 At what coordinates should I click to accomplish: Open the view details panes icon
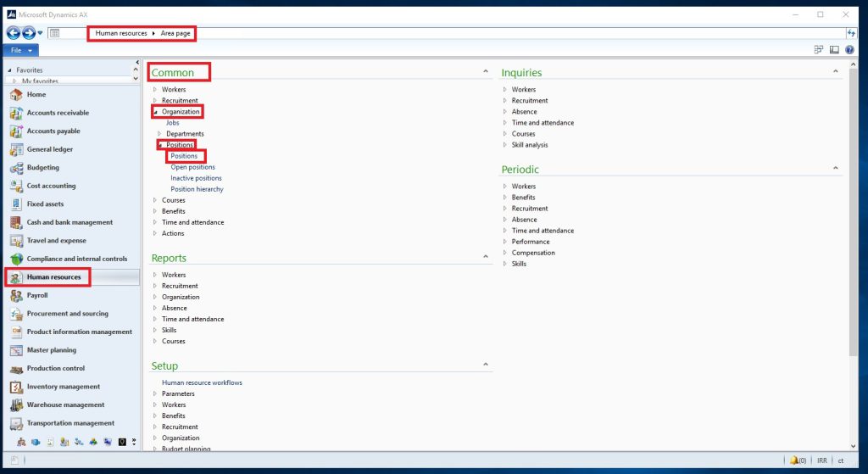[x=818, y=50]
